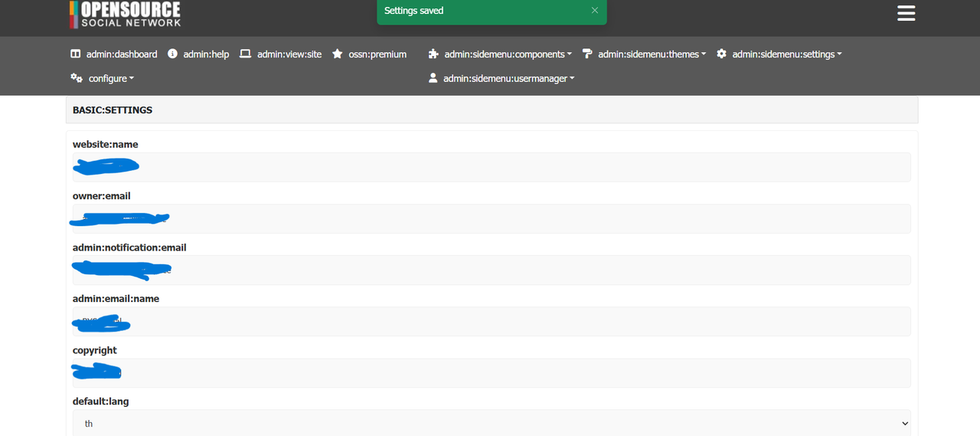Click the usermanager person icon
The image size is (980, 436).
tap(433, 78)
